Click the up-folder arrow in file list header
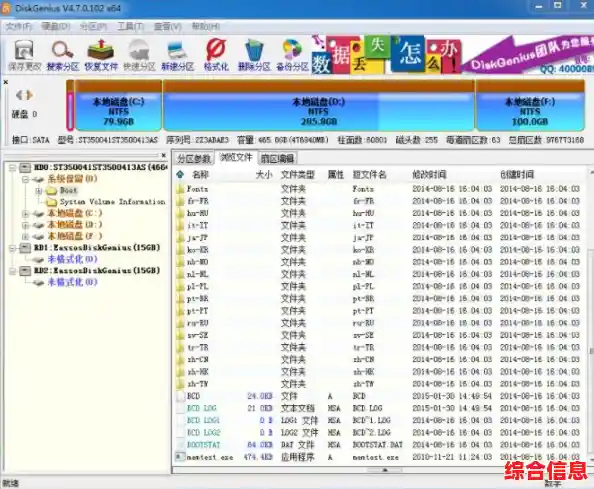 [180, 174]
